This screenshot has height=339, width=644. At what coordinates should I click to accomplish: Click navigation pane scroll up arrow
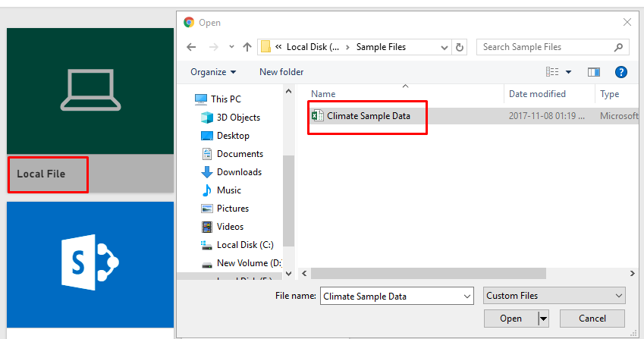click(288, 91)
